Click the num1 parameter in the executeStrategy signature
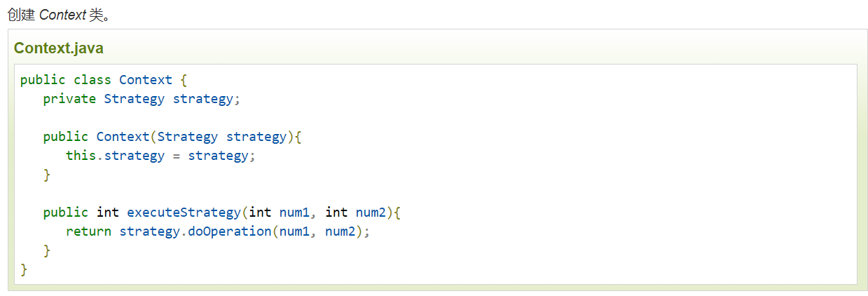This screenshot has width=868, height=296. pyautogui.click(x=294, y=213)
